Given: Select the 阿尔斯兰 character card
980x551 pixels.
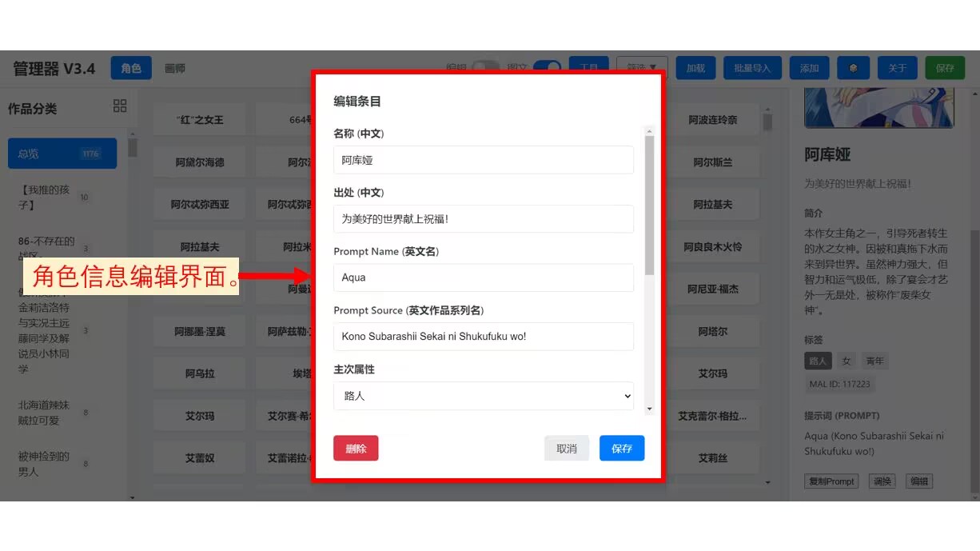Looking at the screenshot, I should pos(713,162).
